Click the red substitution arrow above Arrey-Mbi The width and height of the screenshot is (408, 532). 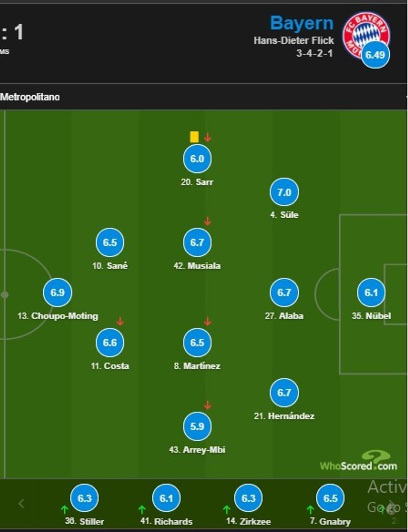pyautogui.click(x=207, y=405)
